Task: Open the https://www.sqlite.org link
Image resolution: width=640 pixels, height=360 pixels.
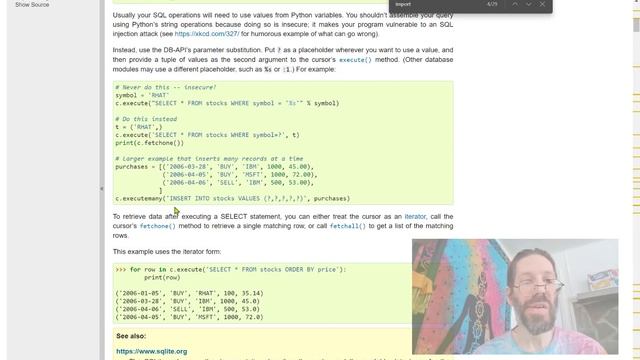Action: click(151, 351)
